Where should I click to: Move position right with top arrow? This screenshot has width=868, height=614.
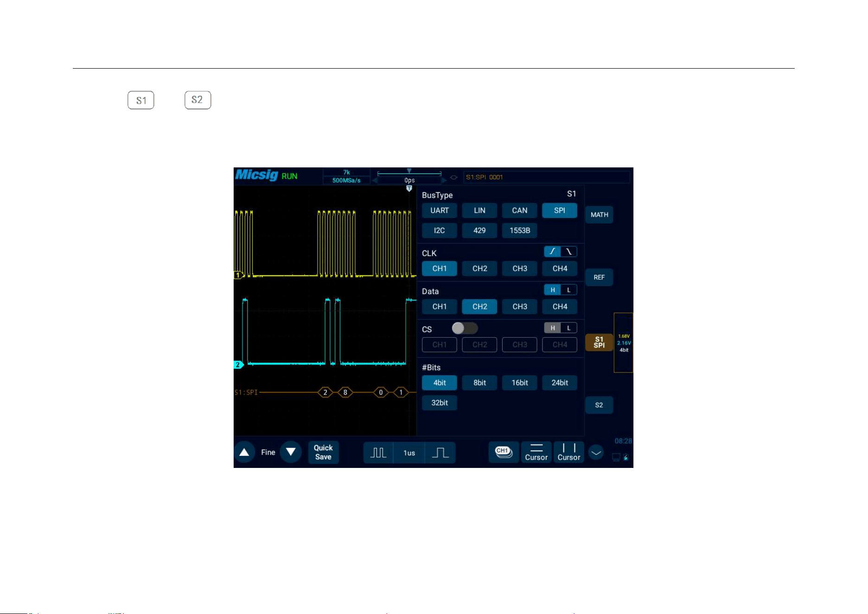pyautogui.click(x=444, y=180)
